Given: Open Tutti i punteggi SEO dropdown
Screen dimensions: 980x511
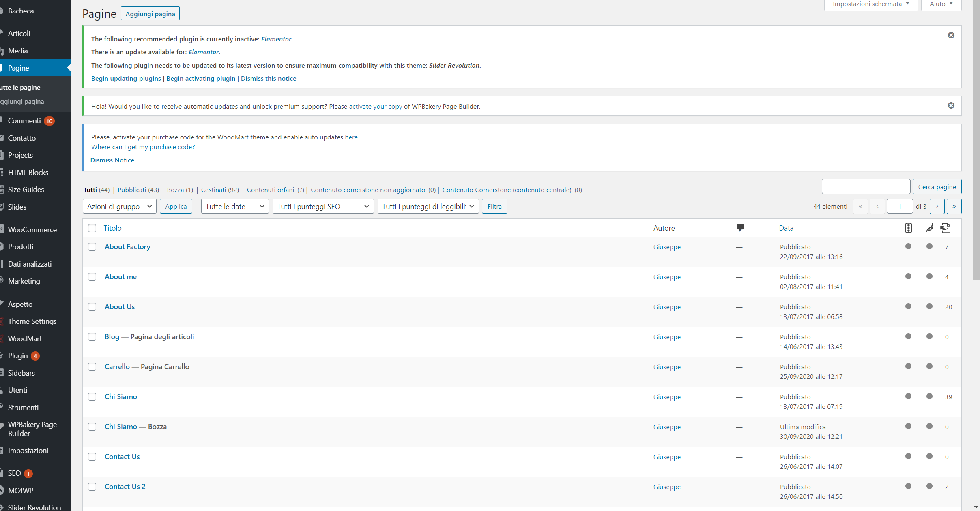Looking at the screenshot, I should 323,206.
